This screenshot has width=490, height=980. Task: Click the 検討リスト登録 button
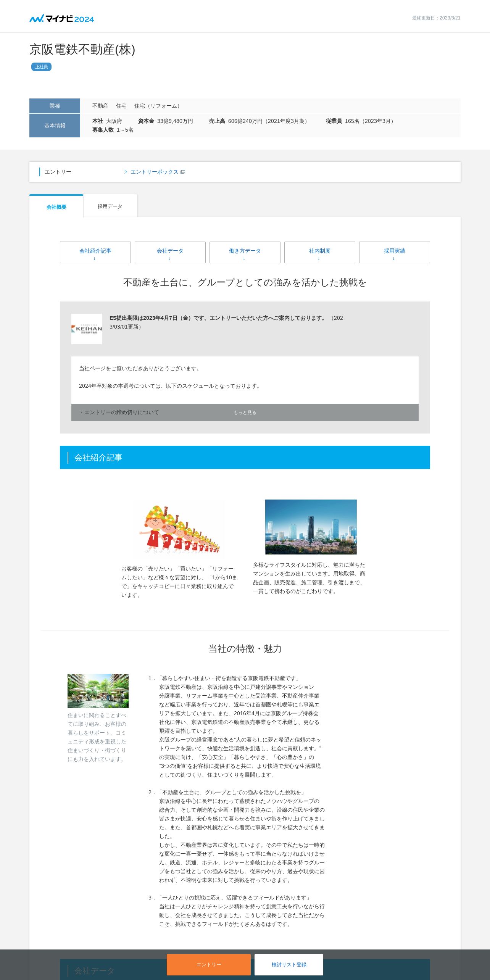coord(289,964)
